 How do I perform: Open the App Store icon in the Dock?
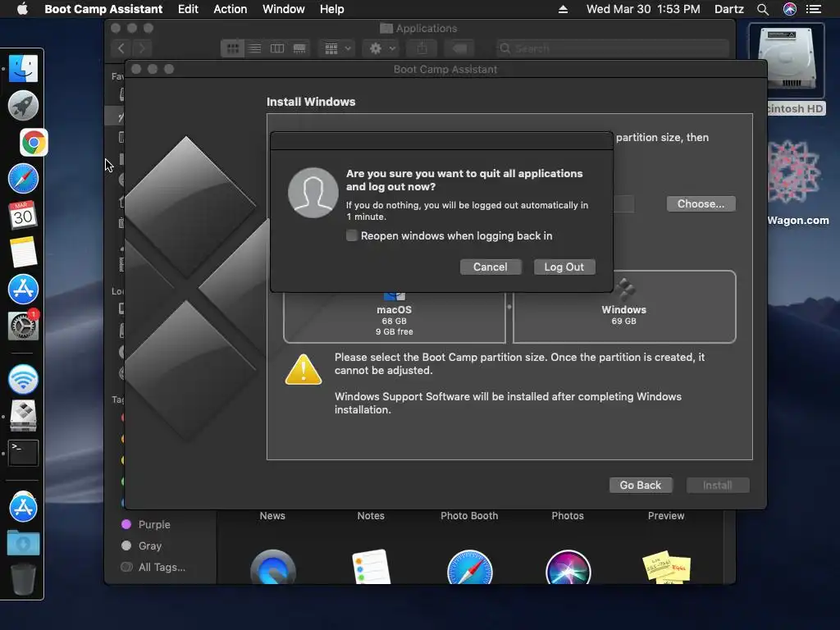click(23, 289)
